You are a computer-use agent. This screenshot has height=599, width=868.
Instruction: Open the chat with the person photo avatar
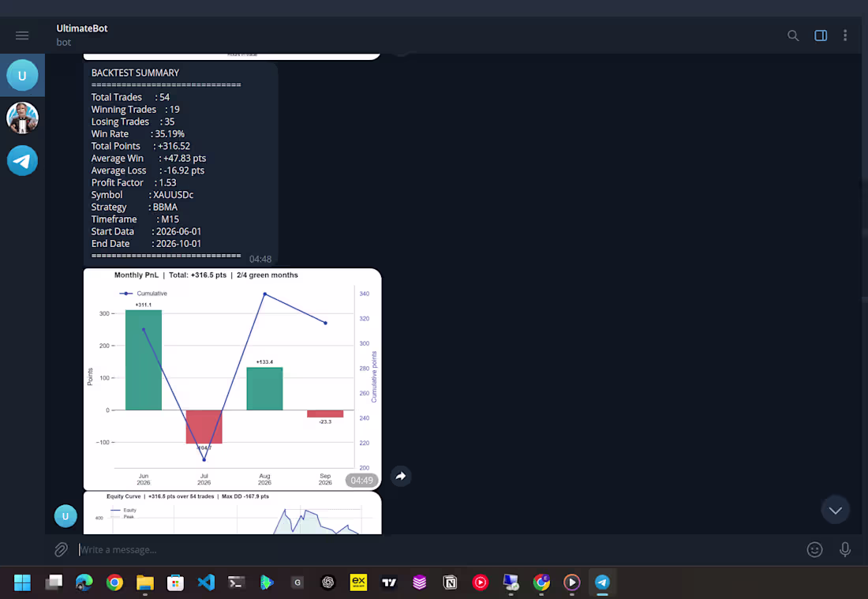click(22, 118)
